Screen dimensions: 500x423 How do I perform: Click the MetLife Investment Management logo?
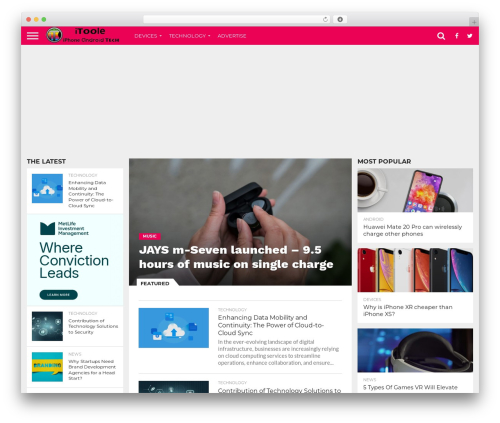[x=64, y=228]
